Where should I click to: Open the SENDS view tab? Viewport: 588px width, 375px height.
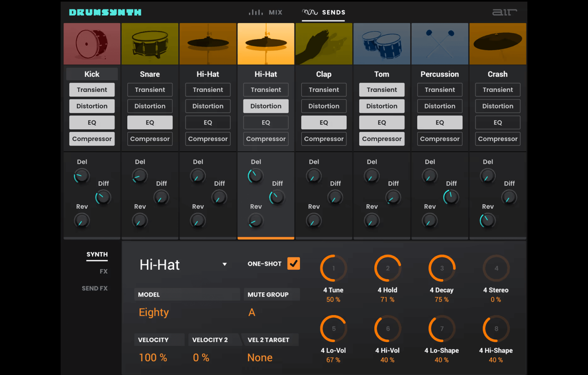point(324,12)
